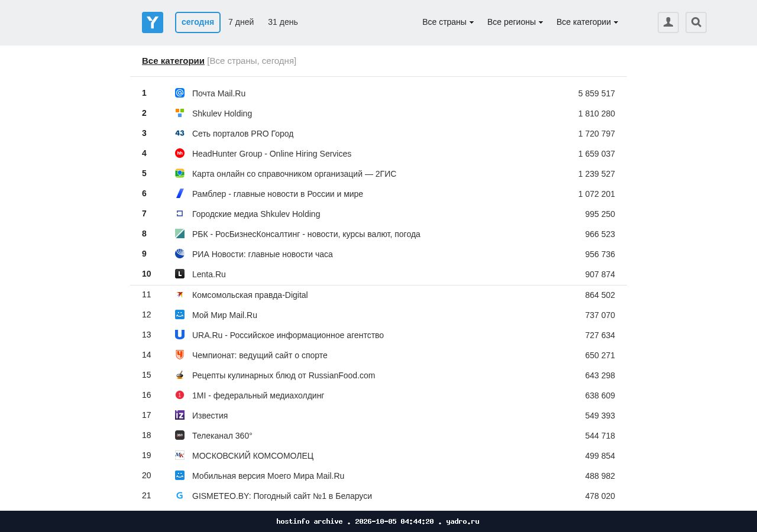The height and width of the screenshot is (532, 757).
Task: Expand the Все категории header dropdown
Action: pos(587,22)
